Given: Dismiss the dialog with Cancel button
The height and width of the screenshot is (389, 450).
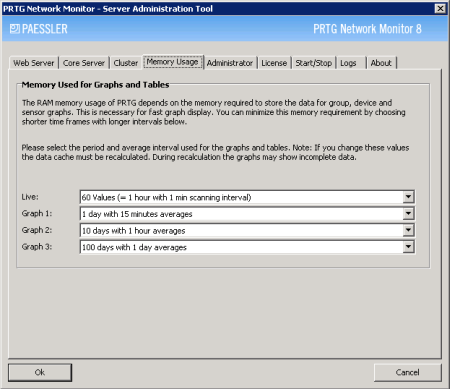Looking at the screenshot, I should pyautogui.click(x=408, y=372).
